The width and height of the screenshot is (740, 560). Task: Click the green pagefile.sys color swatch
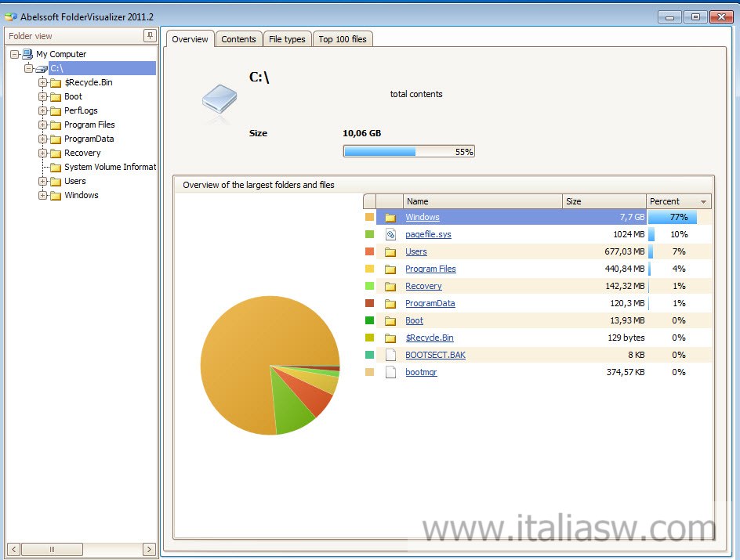coord(369,234)
